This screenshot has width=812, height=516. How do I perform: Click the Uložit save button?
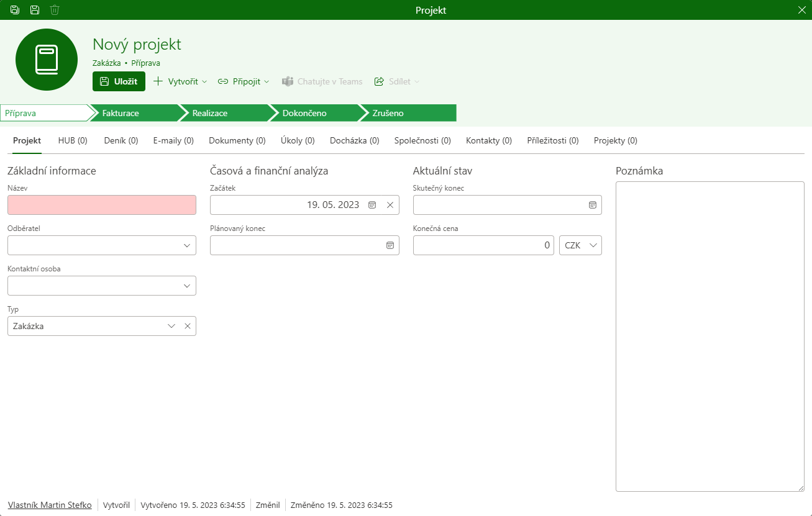pyautogui.click(x=119, y=81)
